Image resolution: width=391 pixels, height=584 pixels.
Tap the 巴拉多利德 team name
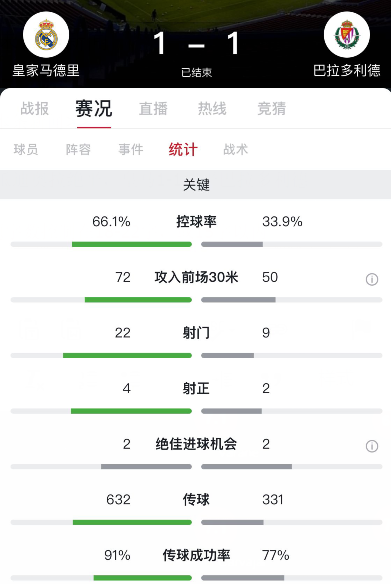347,70
